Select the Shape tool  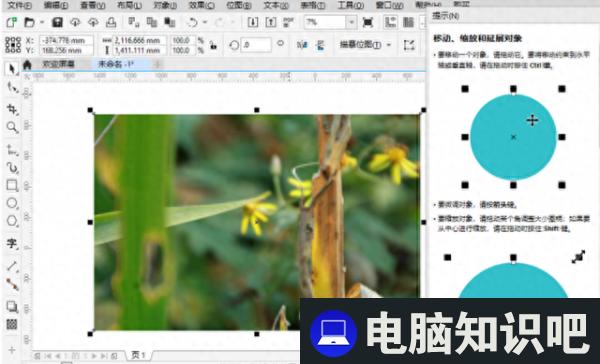(x=12, y=88)
